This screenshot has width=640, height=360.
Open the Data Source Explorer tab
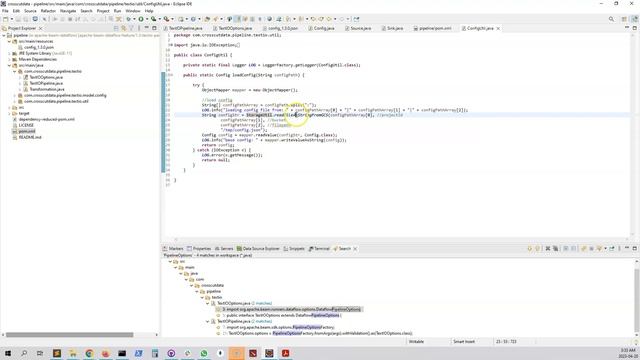pyautogui.click(x=258, y=249)
